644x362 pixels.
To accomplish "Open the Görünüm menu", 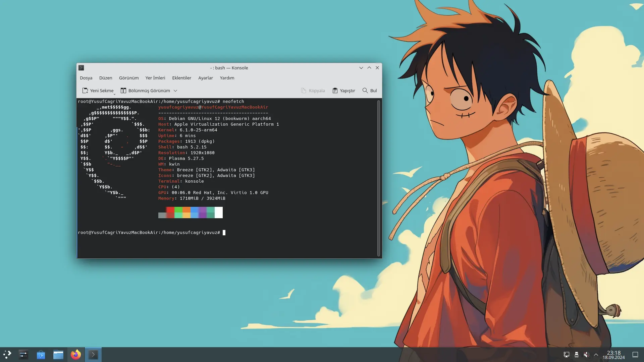I will click(129, 78).
